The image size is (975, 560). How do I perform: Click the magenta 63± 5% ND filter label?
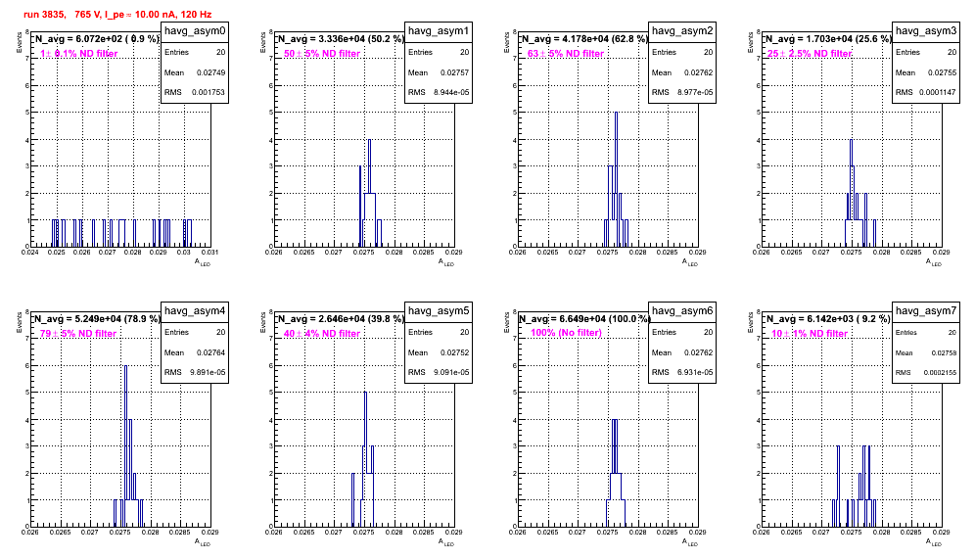pos(566,54)
